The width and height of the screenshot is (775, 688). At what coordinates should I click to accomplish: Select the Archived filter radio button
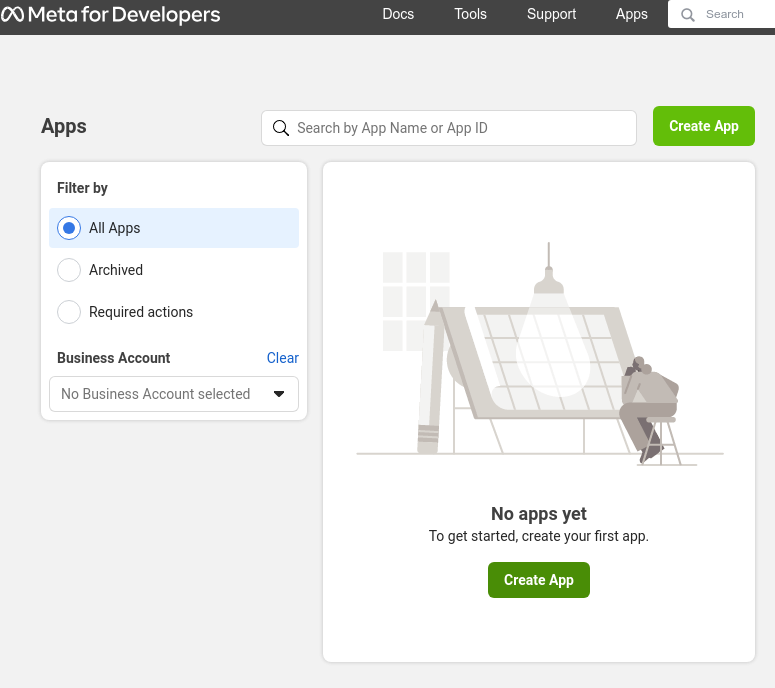(x=69, y=270)
